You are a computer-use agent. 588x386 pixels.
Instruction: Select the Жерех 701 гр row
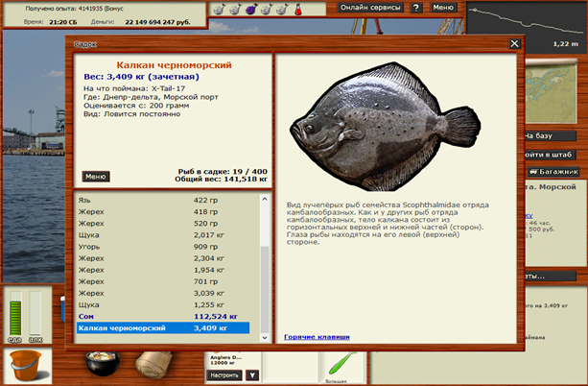coord(163,281)
